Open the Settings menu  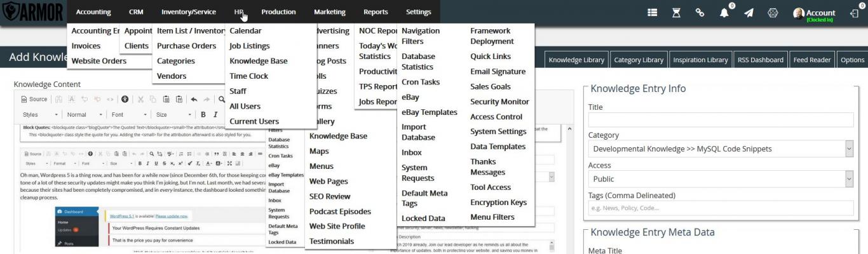(418, 12)
